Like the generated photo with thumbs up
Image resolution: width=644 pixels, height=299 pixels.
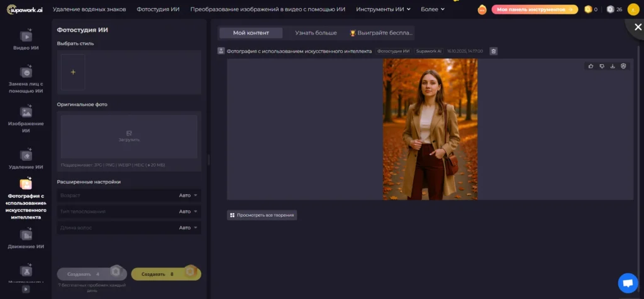(x=591, y=66)
